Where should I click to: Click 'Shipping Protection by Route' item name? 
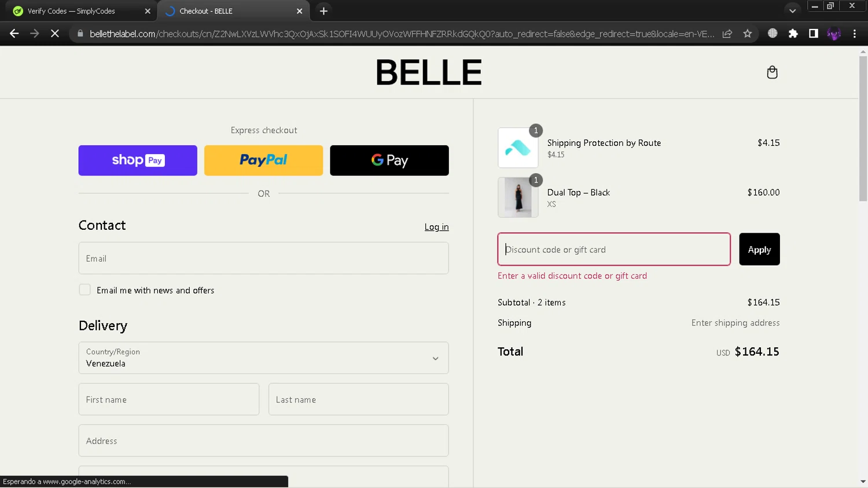point(604,143)
